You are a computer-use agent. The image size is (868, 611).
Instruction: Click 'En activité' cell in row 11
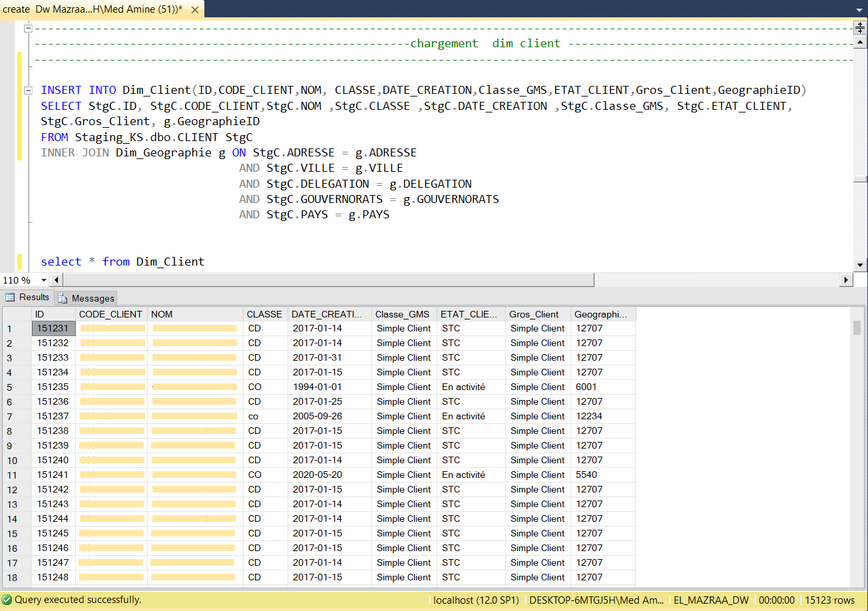pyautogui.click(x=471, y=475)
